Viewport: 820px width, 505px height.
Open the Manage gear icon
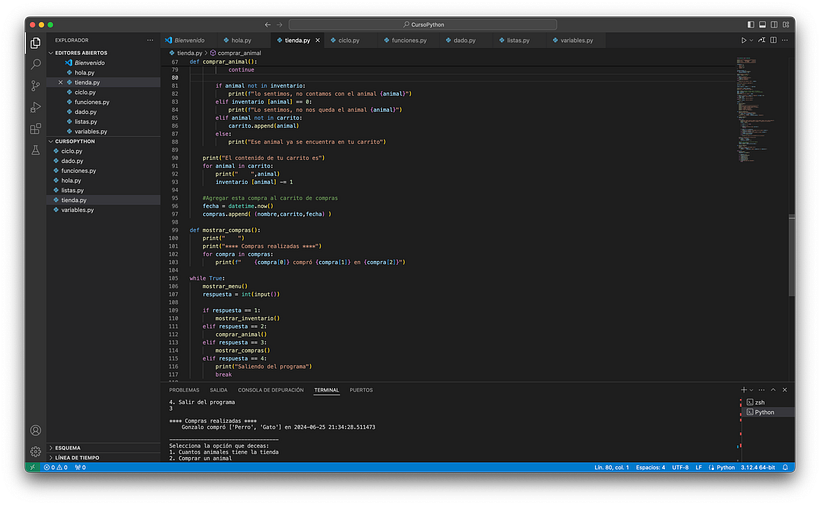36,451
